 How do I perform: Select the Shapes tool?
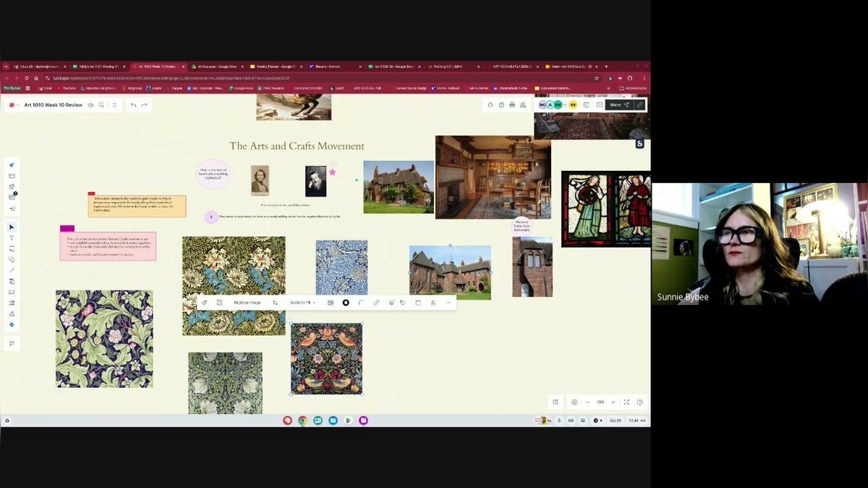12,260
